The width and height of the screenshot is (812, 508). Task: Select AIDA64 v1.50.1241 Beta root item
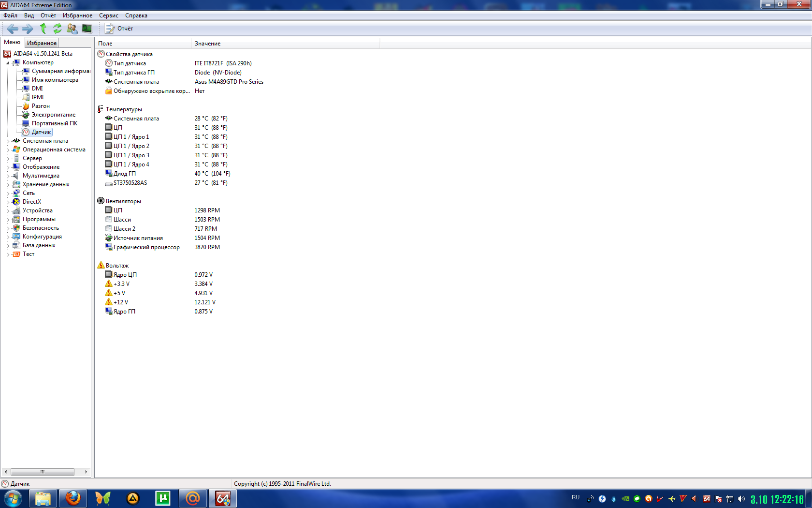click(43, 54)
